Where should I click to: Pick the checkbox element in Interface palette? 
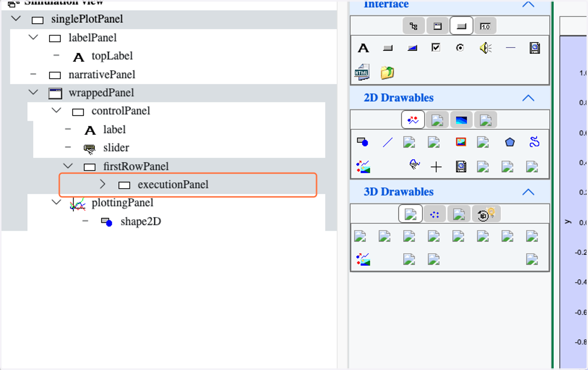click(436, 48)
